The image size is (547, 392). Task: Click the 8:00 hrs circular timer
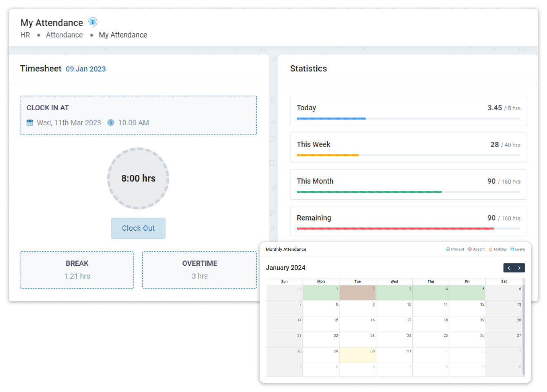coord(138,178)
